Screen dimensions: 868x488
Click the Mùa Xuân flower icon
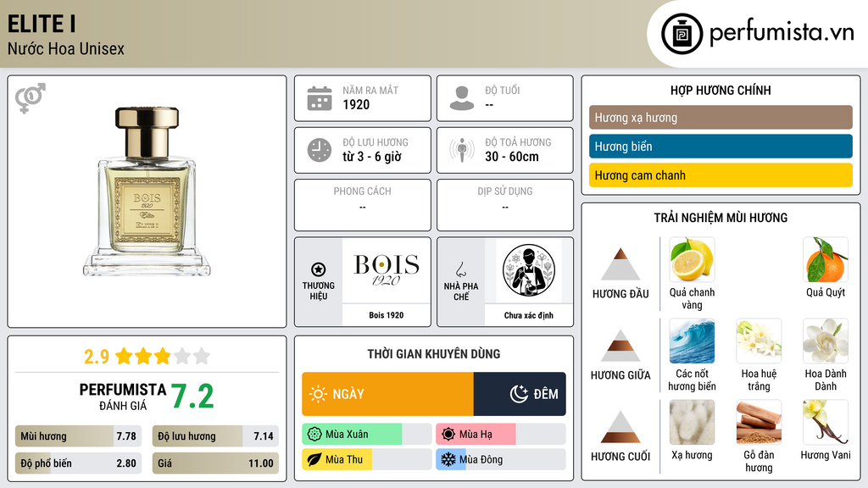(x=314, y=435)
